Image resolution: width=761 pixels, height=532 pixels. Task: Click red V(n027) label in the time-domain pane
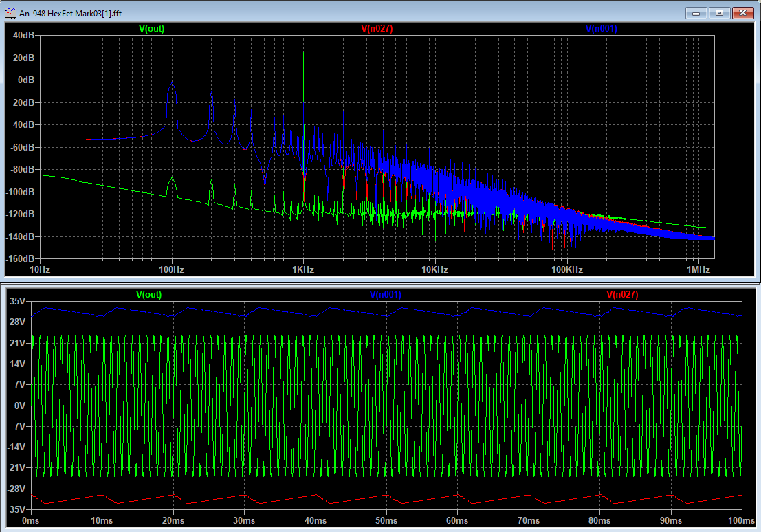[621, 294]
